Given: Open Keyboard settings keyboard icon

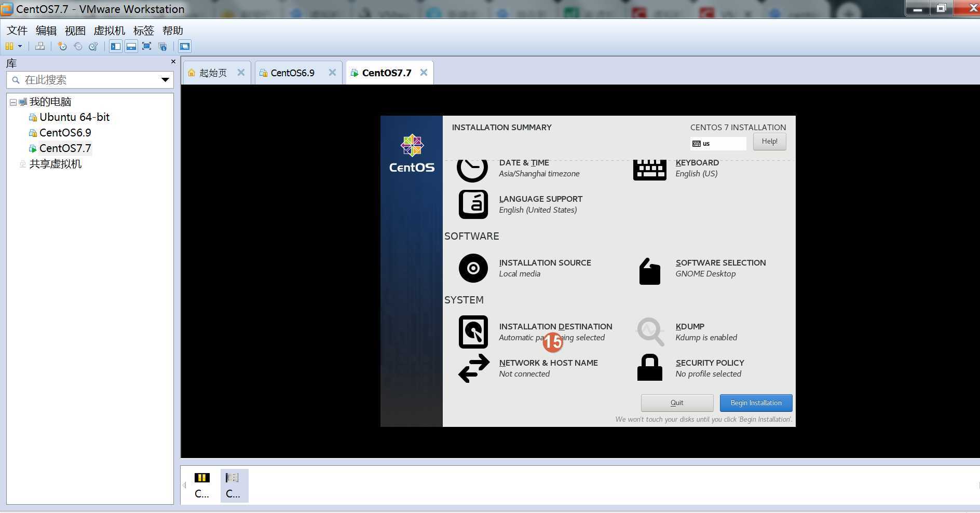Looking at the screenshot, I should (x=649, y=170).
